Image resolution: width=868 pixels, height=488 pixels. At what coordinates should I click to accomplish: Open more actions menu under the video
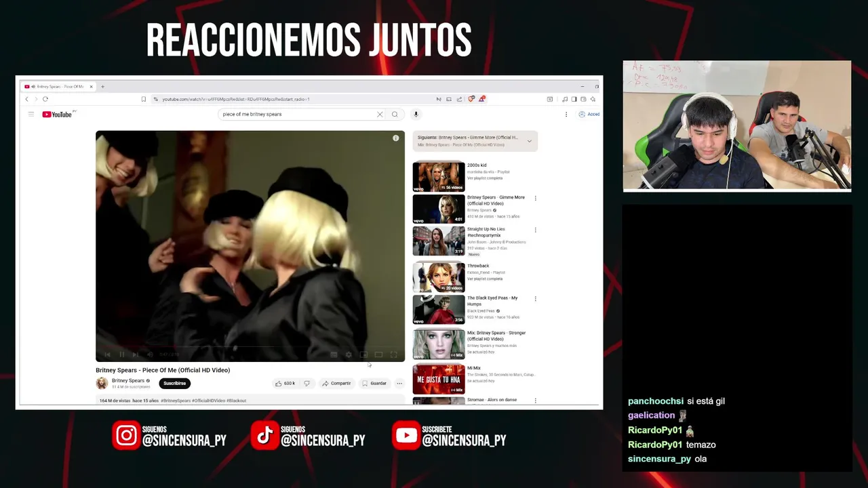399,384
